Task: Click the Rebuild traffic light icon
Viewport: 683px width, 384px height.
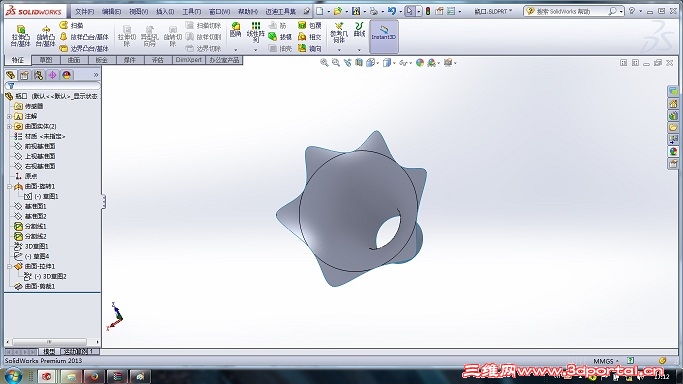Action: click(428, 11)
